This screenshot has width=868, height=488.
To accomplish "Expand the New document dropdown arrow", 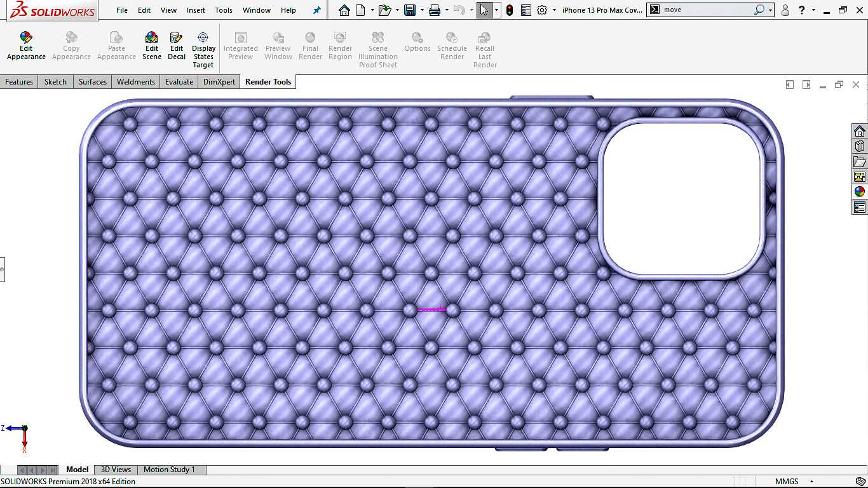I will click(371, 10).
